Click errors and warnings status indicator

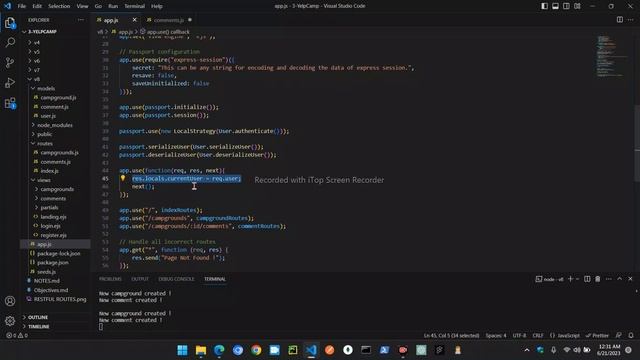(x=17, y=335)
